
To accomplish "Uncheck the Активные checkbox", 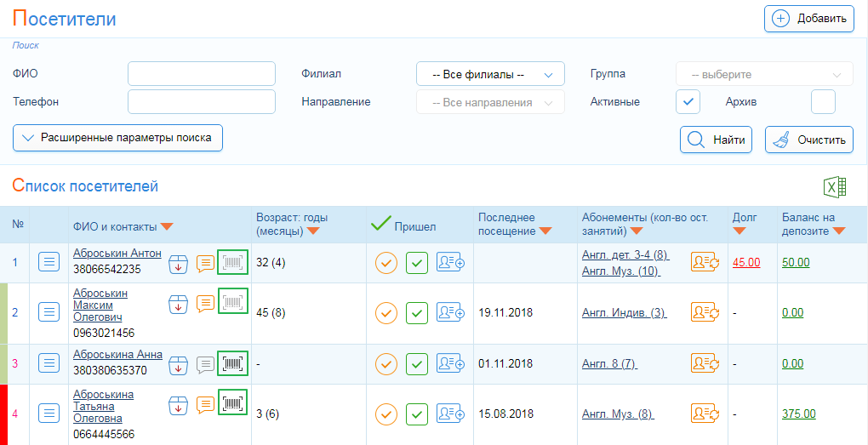I will coord(688,102).
